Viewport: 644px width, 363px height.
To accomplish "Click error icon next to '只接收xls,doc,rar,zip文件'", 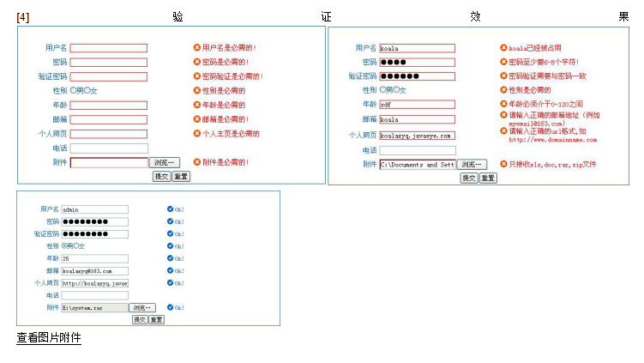I will (x=503, y=164).
